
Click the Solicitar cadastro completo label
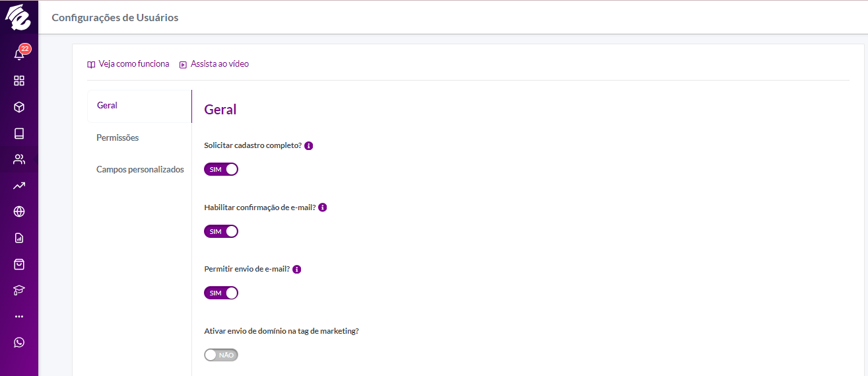coord(253,145)
